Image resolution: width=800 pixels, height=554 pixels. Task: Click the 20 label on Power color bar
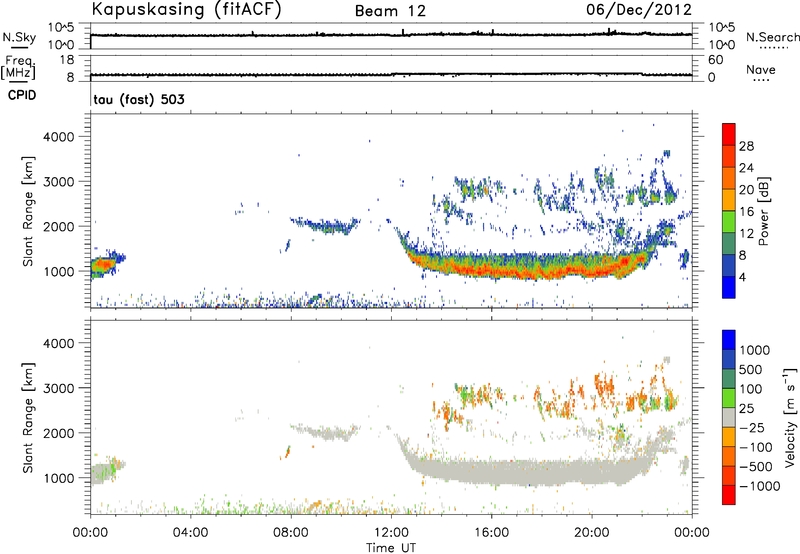click(746, 190)
